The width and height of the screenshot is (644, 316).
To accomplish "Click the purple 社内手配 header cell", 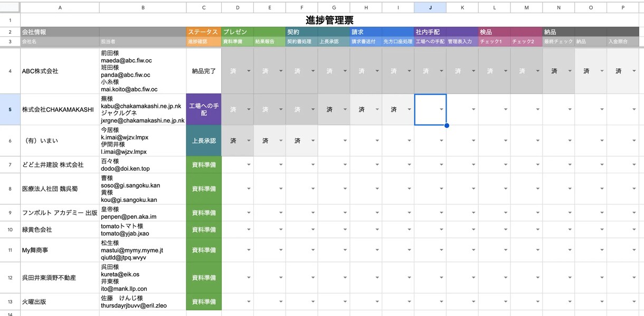I will point(446,32).
